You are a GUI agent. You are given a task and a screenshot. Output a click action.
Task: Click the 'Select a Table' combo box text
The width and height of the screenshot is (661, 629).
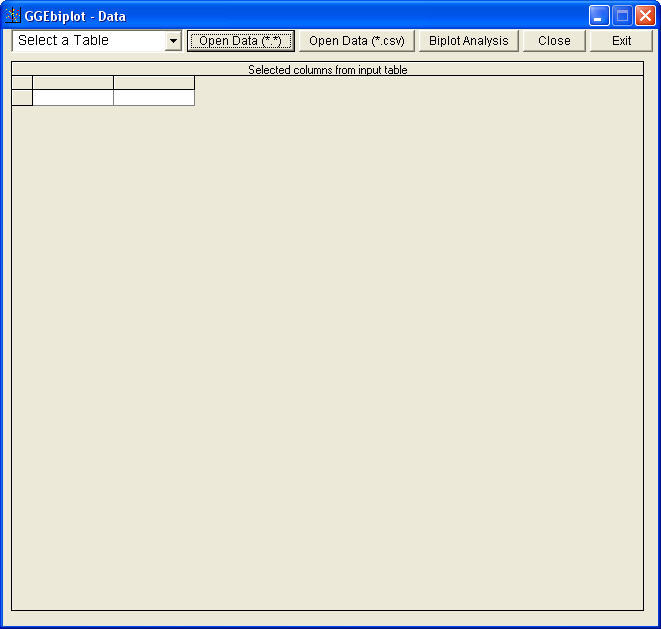63,40
